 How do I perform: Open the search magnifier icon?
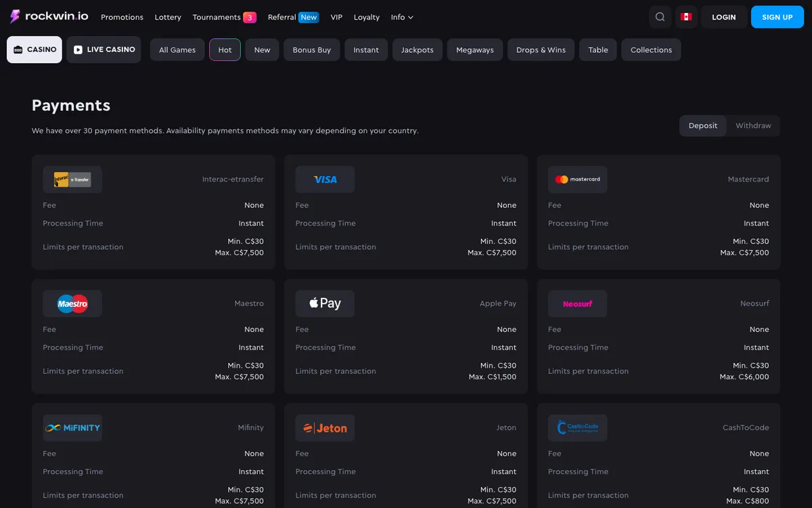(x=660, y=17)
